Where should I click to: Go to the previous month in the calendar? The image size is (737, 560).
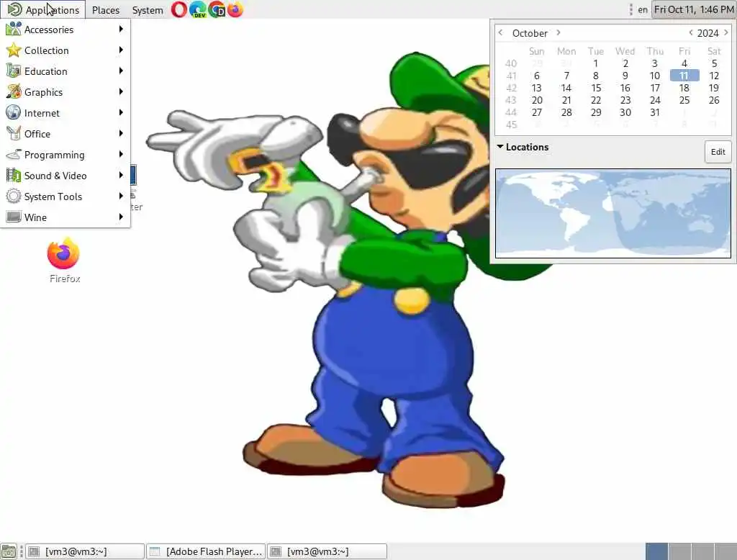[501, 32]
